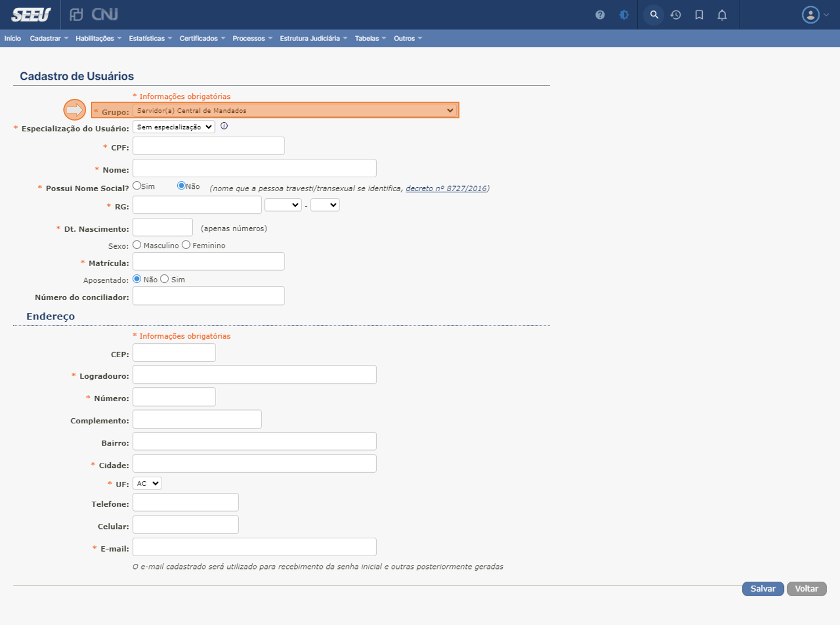Expand the Cadastrar menu

pyautogui.click(x=49, y=38)
